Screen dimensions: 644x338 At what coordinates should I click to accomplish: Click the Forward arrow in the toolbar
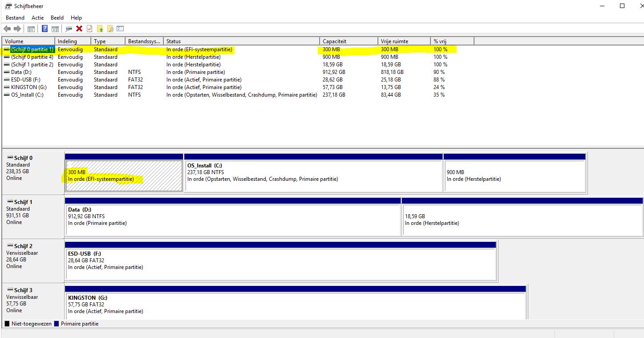(17, 29)
